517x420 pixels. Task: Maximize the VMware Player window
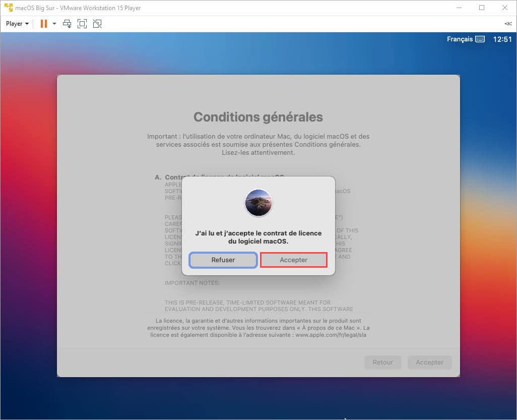pos(482,8)
